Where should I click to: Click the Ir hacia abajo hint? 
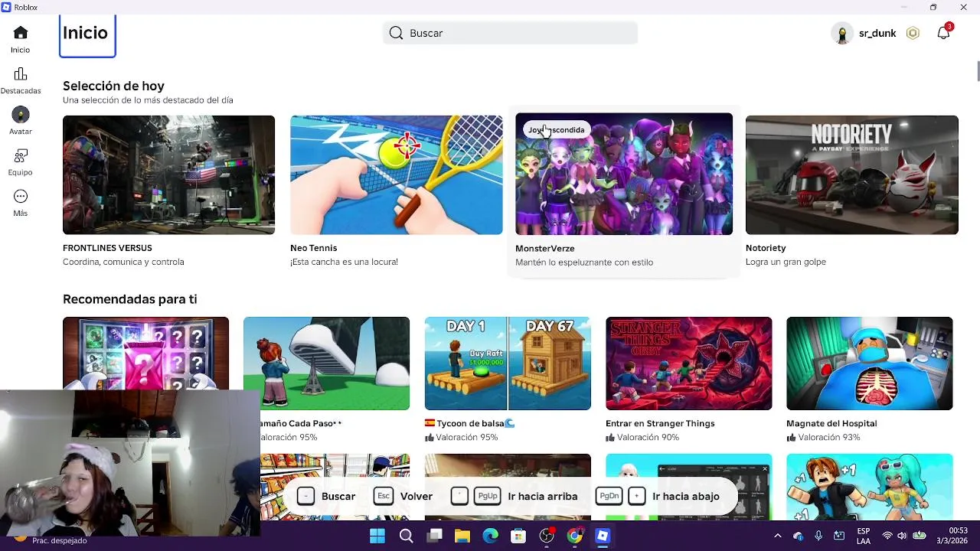tap(658, 496)
